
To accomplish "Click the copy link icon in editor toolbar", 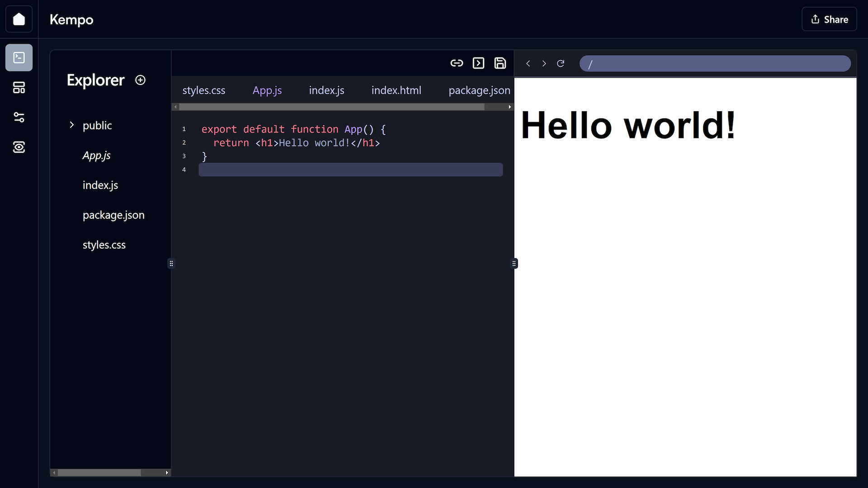I will point(457,63).
